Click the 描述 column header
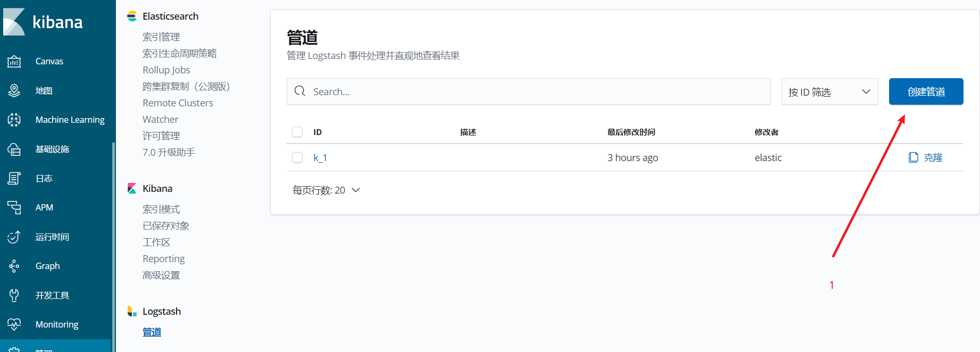The width and height of the screenshot is (980, 352). pos(468,132)
